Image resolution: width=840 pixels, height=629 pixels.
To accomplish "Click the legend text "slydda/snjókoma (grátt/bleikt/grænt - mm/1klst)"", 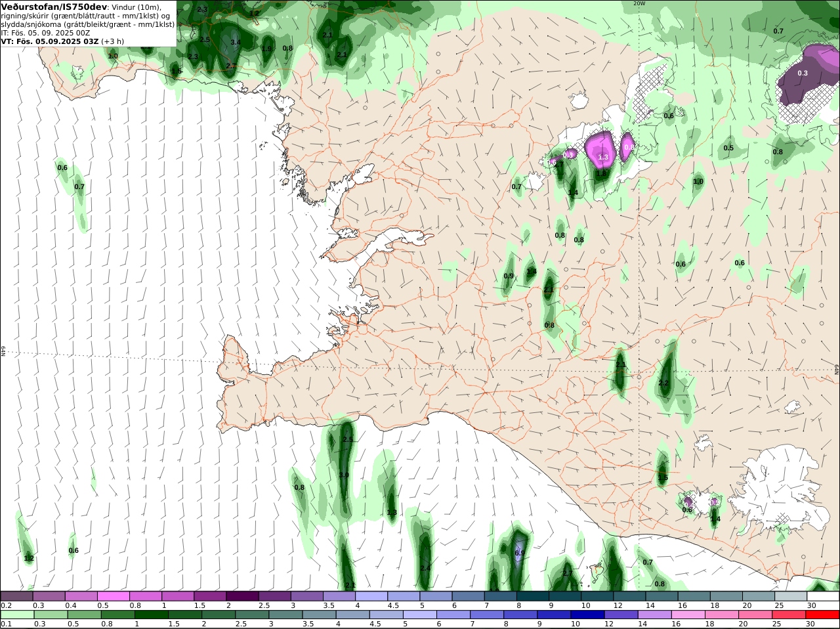I will coord(87,24).
